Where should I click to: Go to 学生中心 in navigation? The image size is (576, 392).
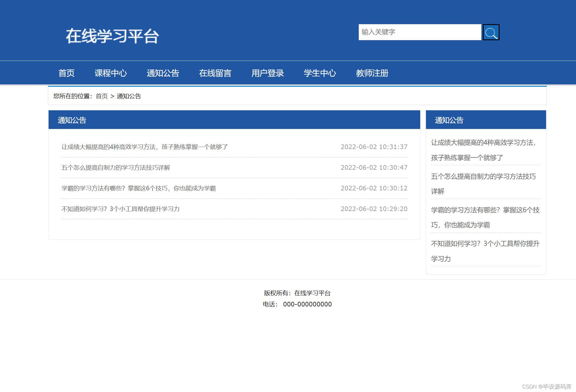320,73
